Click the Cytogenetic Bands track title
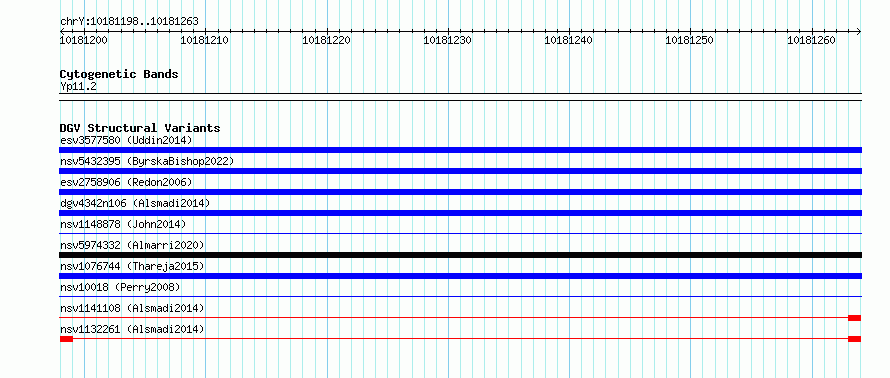The image size is (890, 378). tap(119, 74)
